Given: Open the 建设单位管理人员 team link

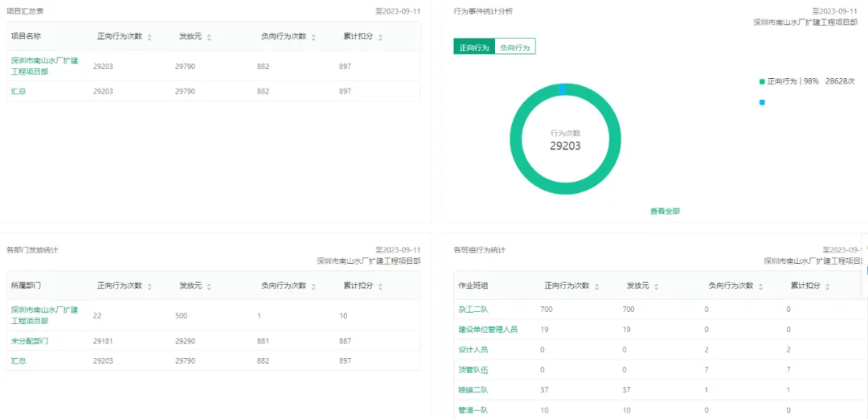Looking at the screenshot, I should [488, 330].
